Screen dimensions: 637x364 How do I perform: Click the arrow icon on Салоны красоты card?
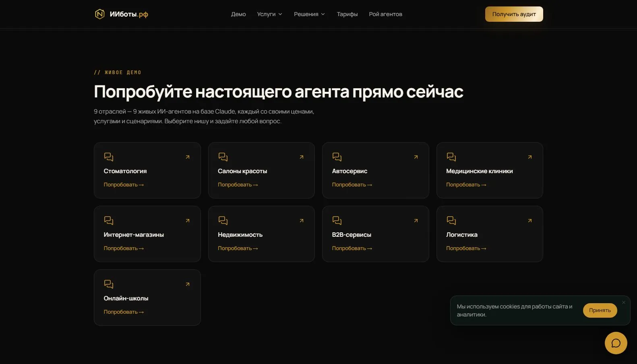click(302, 157)
